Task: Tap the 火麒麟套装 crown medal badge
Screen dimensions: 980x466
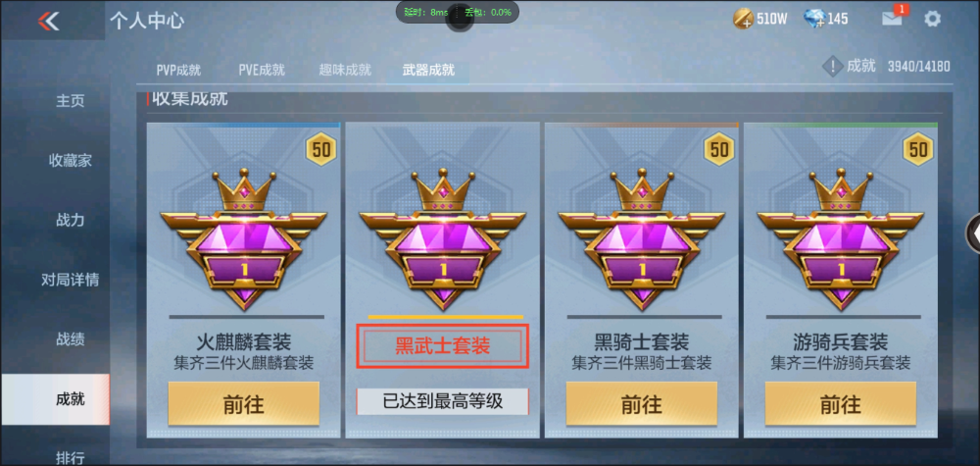Action: click(x=243, y=239)
